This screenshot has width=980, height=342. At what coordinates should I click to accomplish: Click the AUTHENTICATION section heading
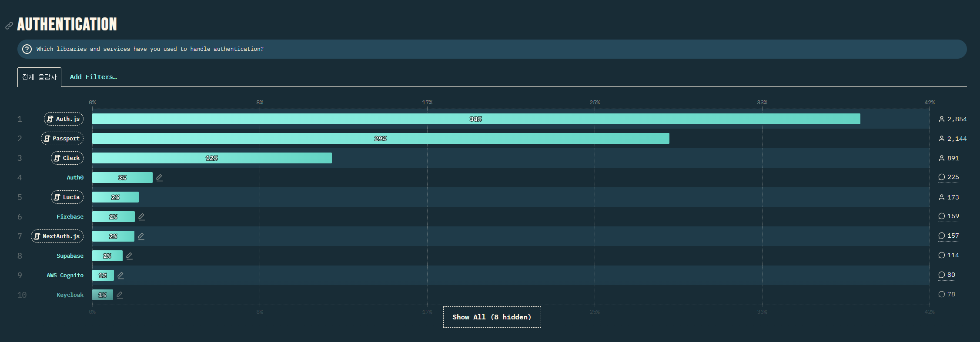(x=67, y=24)
